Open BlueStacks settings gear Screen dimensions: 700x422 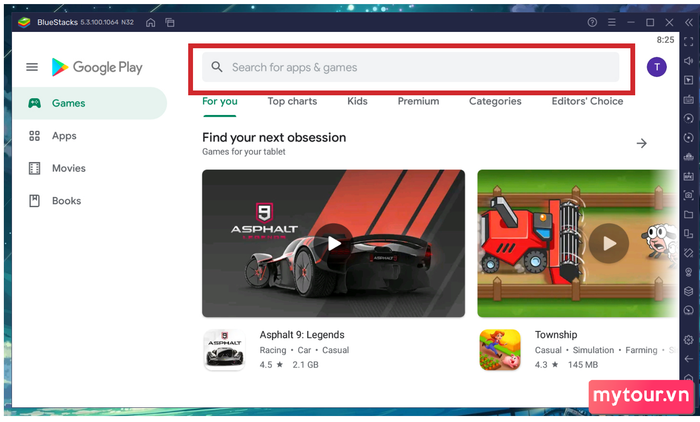pos(688,339)
